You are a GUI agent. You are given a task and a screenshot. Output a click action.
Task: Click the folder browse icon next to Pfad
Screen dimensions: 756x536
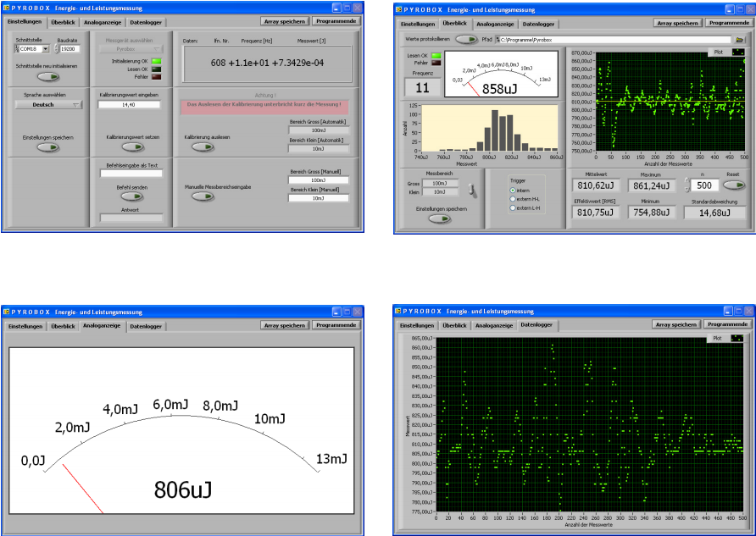739,40
